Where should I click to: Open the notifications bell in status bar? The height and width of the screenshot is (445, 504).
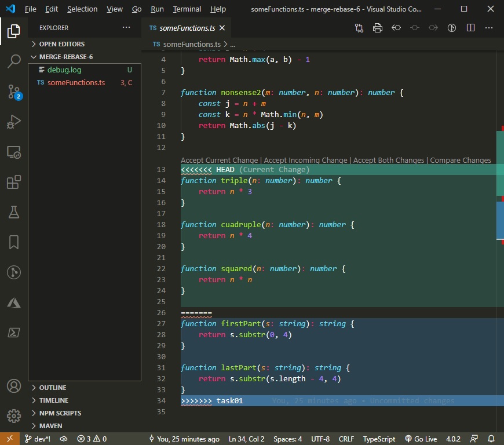click(491, 439)
